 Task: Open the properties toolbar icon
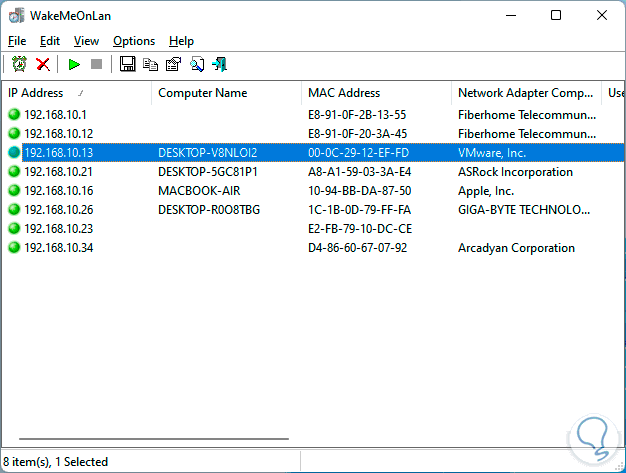pos(173,64)
